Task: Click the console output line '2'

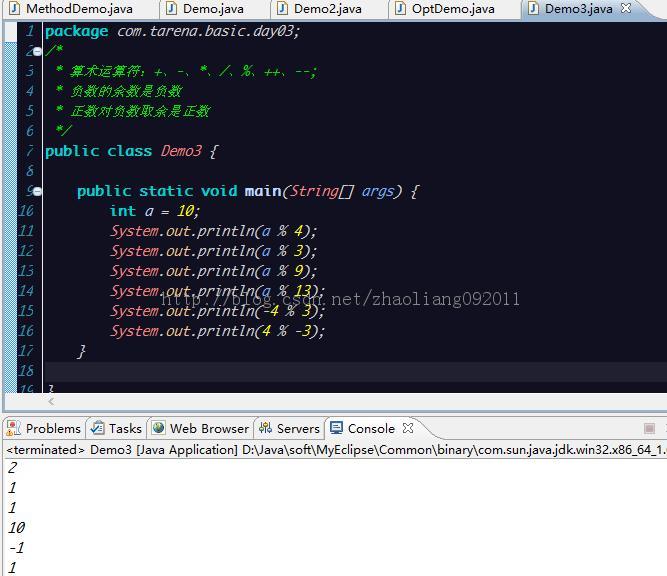Action: click(x=12, y=468)
